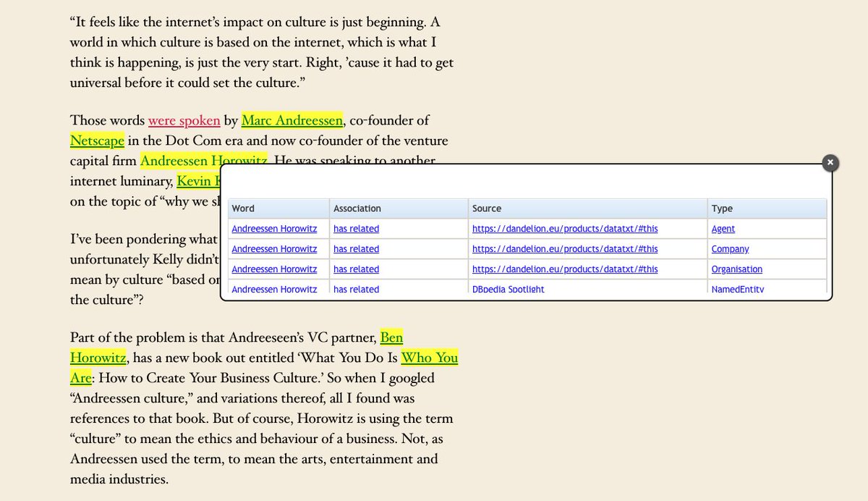
Task: Click the 'Word' column header
Action: tap(278, 209)
